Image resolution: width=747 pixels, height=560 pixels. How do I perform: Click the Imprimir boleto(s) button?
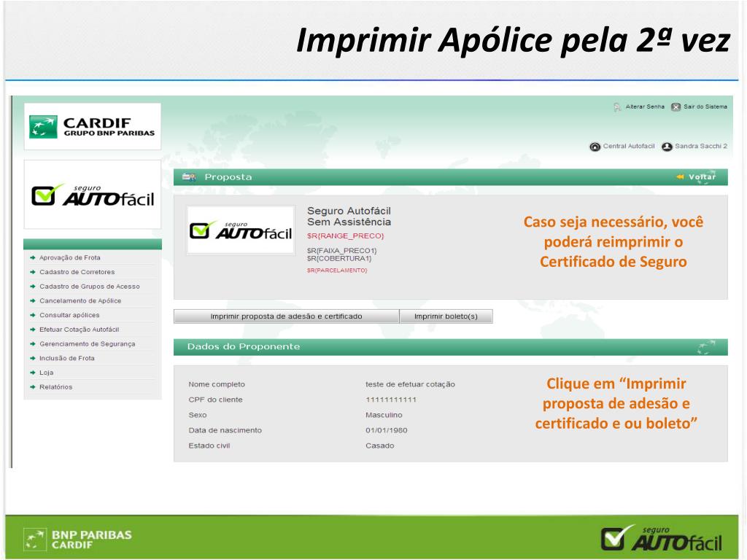[x=446, y=316]
